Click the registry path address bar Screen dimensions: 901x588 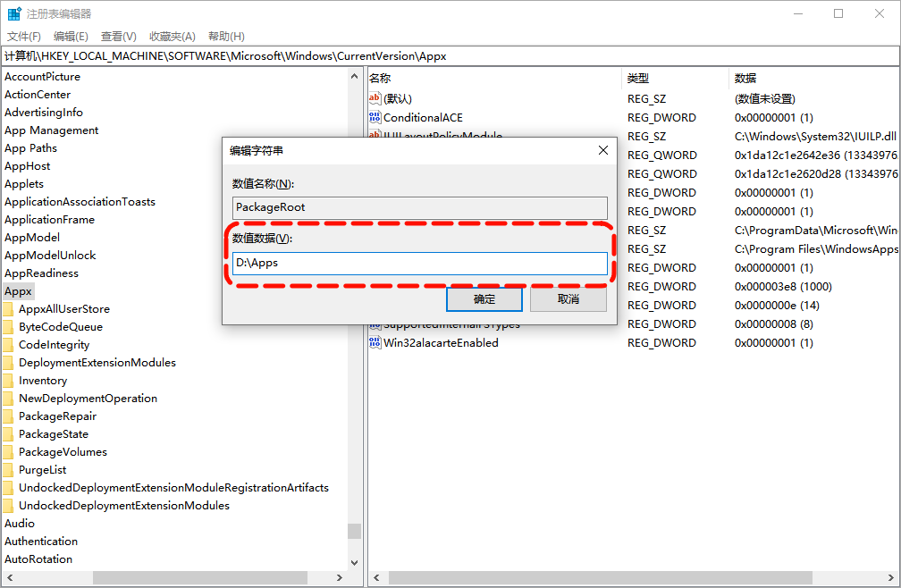tap(450, 55)
